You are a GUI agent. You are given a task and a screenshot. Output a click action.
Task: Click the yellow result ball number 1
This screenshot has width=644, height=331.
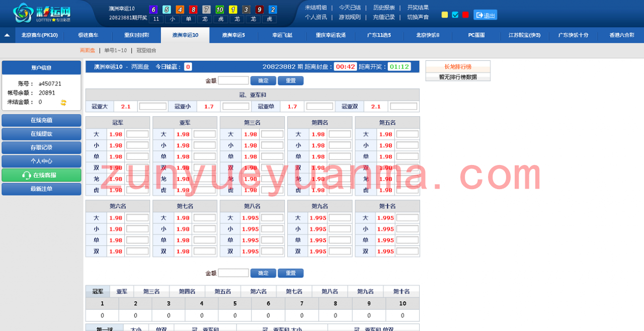click(233, 10)
